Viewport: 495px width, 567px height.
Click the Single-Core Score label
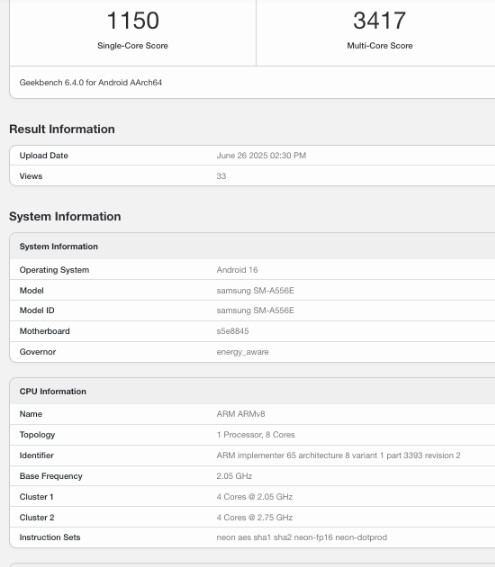coord(133,46)
